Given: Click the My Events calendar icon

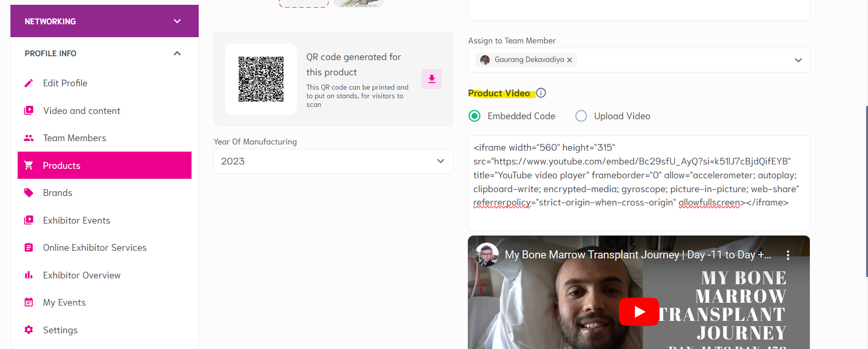Looking at the screenshot, I should pos(29,303).
